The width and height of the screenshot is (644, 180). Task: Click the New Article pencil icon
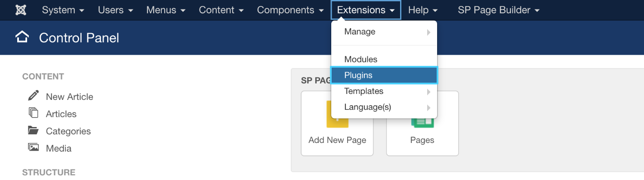pos(33,96)
